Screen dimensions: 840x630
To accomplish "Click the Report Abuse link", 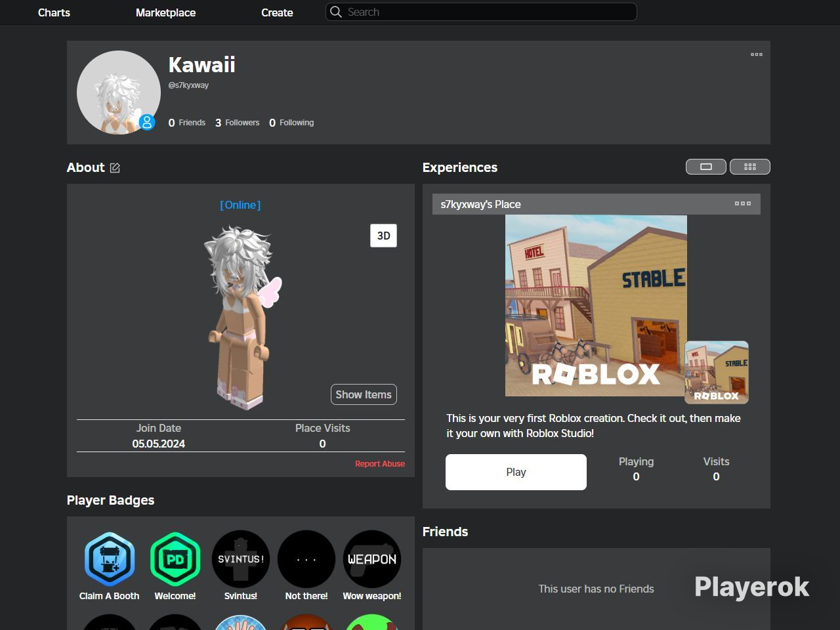I will (380, 464).
